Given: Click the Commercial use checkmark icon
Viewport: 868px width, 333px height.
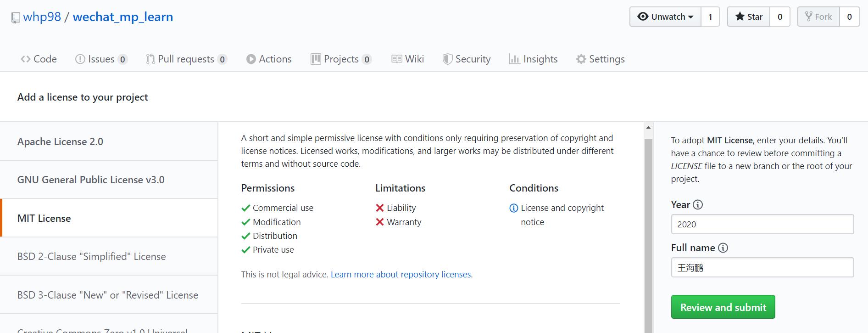Looking at the screenshot, I should [246, 208].
